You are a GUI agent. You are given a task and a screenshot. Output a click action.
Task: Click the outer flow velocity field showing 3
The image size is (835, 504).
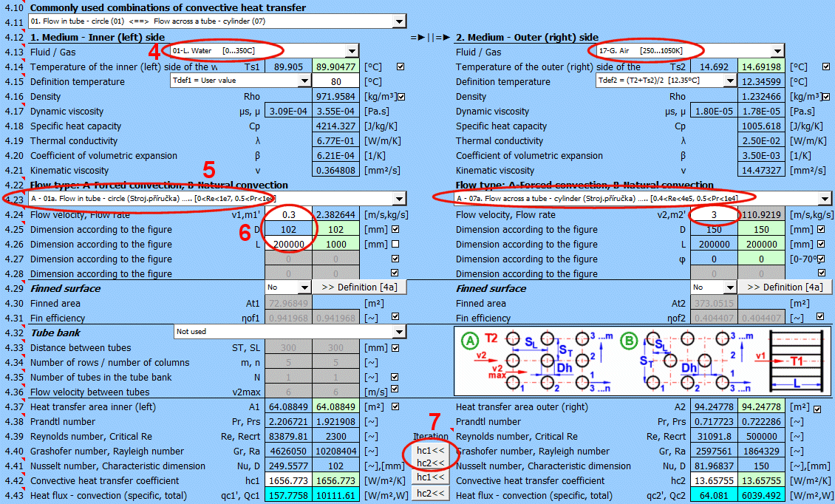pos(715,214)
